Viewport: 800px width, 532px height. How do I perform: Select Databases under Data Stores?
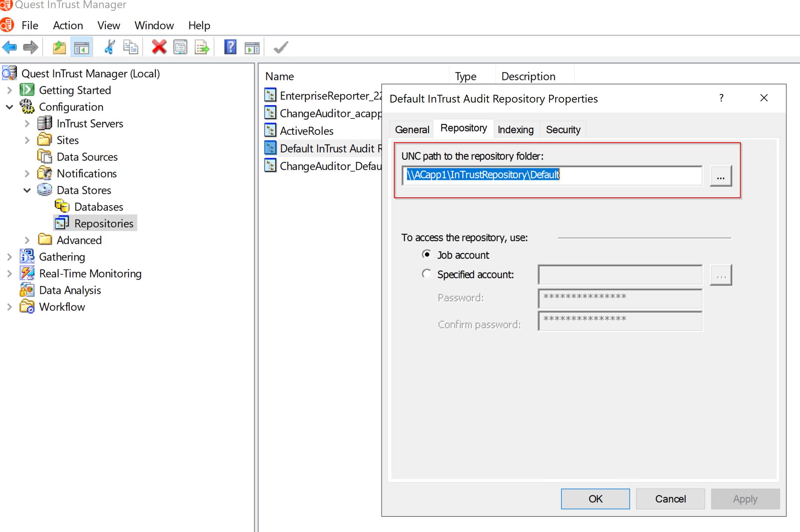(99, 207)
